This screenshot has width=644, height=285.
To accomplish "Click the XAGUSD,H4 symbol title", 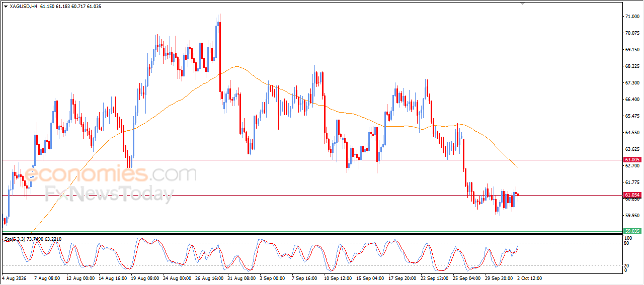I will (24, 7).
